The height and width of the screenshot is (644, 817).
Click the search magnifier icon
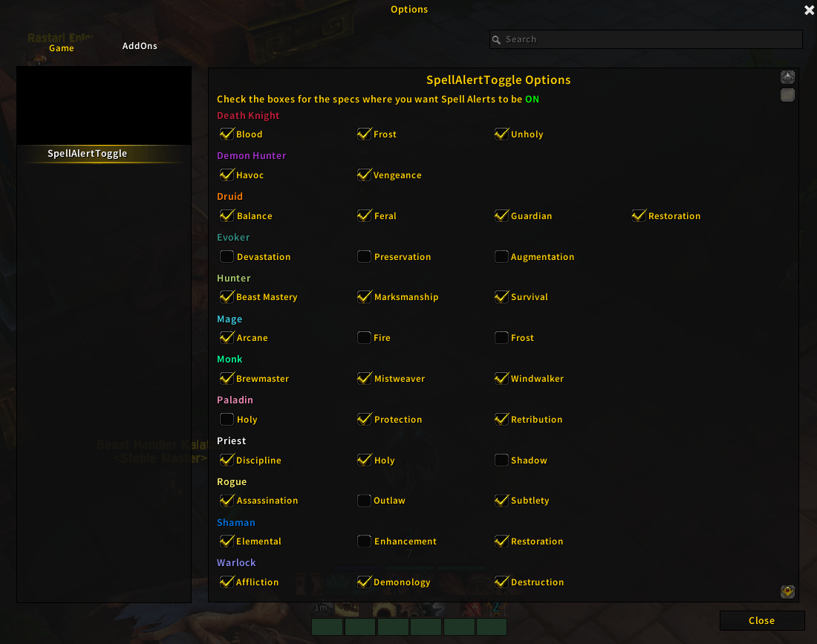(x=497, y=39)
